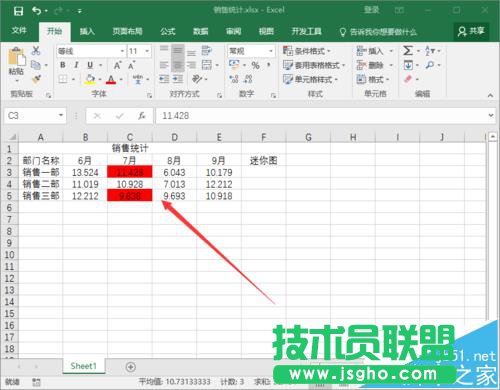Select the Sheet1 tab

pos(84,366)
